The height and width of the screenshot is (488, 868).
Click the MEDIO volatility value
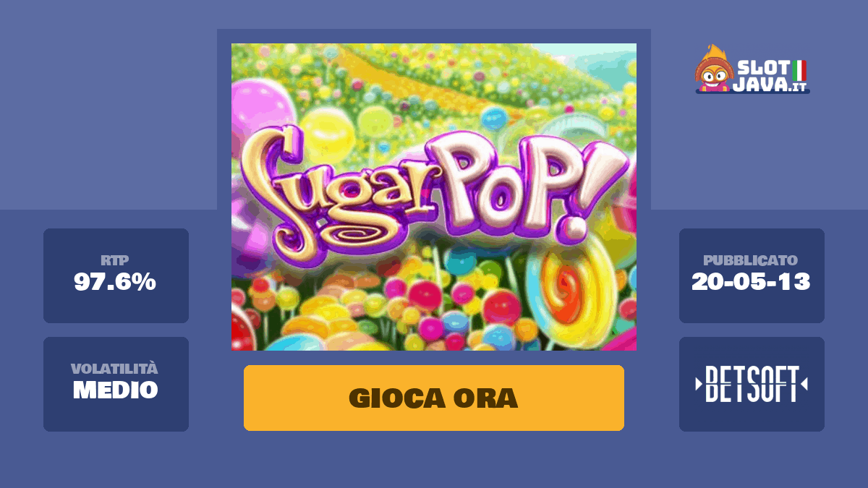tap(116, 390)
